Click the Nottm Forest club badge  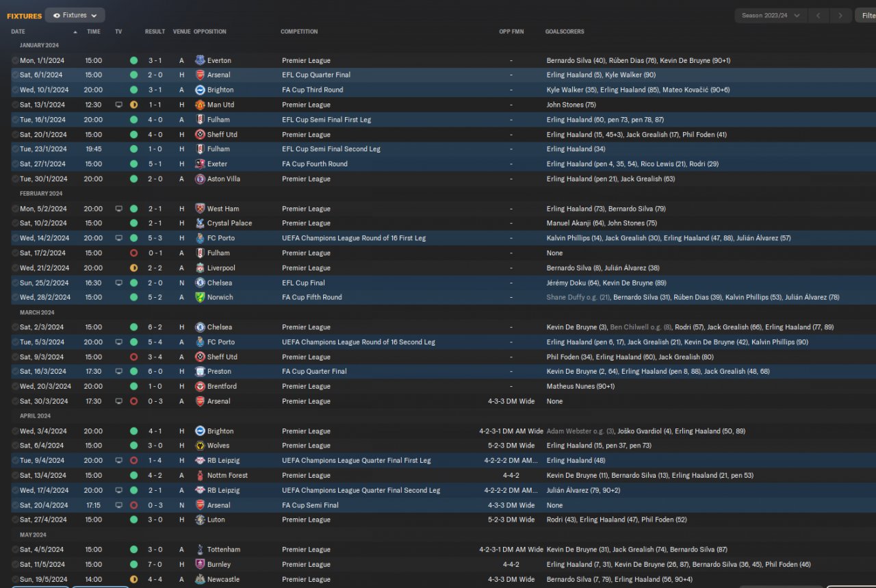[x=200, y=475]
